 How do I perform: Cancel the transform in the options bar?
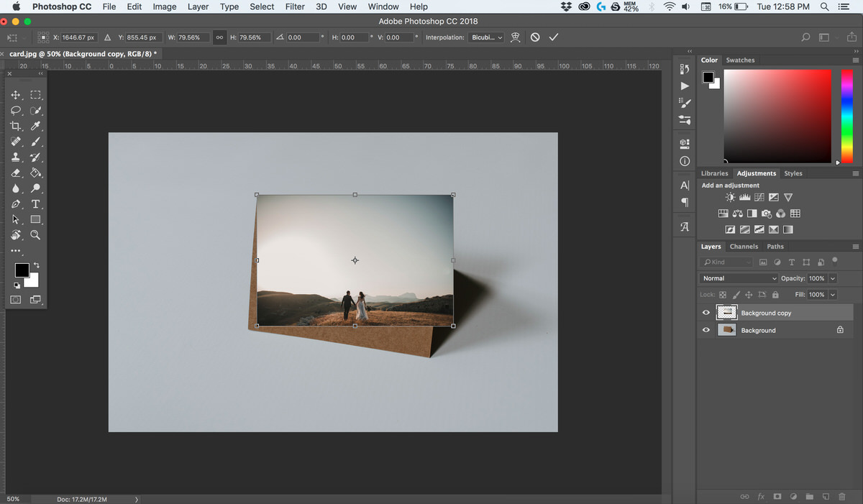[x=535, y=37]
